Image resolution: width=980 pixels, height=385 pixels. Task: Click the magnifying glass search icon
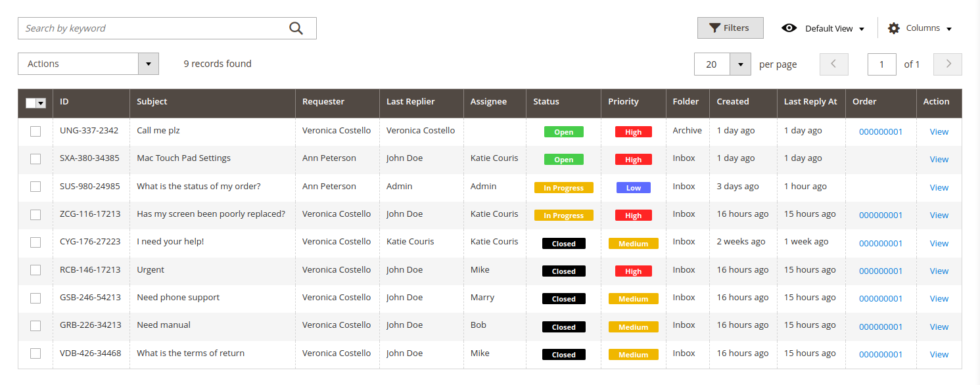click(x=296, y=28)
